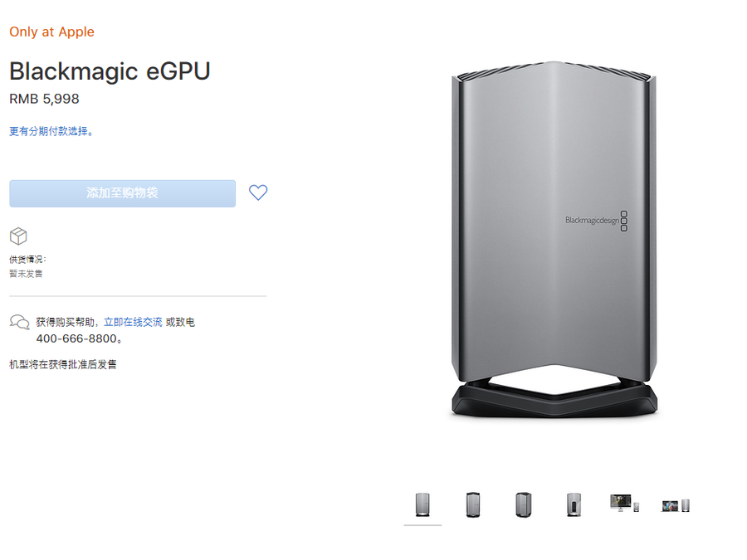747x560 pixels.
Task: Click the Only at Apple label
Action: [x=51, y=32]
